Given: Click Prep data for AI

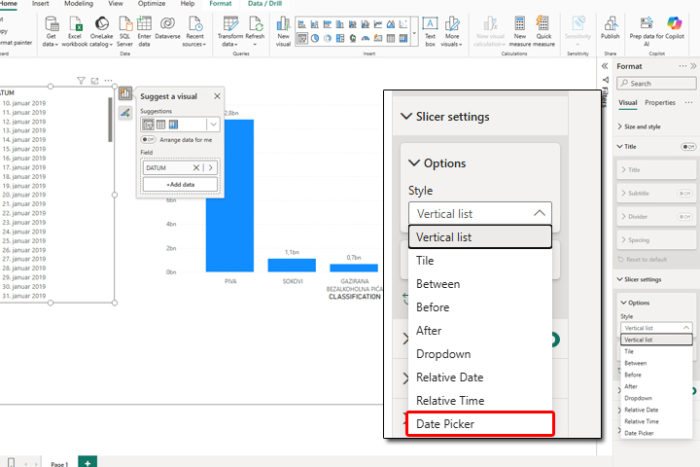Looking at the screenshot, I should click(x=646, y=31).
